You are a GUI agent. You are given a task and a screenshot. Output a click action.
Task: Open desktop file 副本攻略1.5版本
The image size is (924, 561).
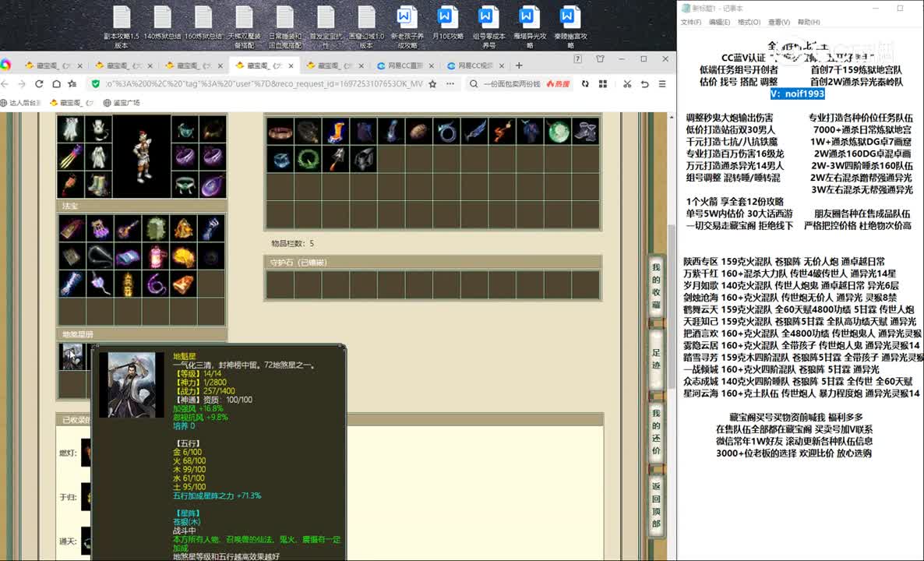click(122, 26)
